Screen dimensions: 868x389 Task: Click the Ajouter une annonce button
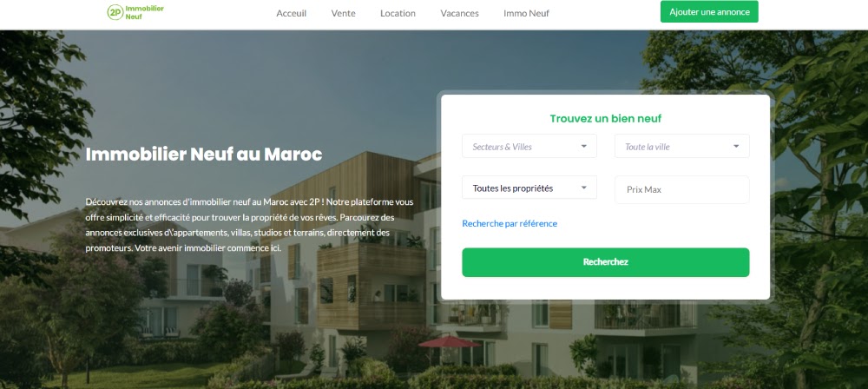(x=709, y=11)
